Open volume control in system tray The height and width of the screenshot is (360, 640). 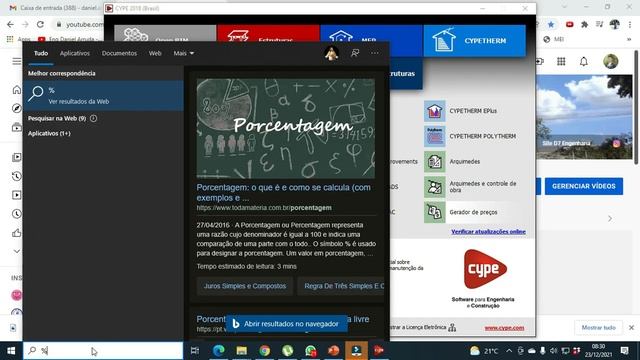[x=553, y=351]
